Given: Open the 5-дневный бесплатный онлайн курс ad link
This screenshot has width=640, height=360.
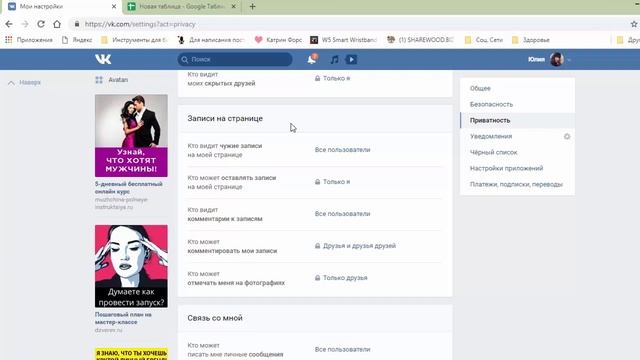Looking at the screenshot, I should pos(129,188).
